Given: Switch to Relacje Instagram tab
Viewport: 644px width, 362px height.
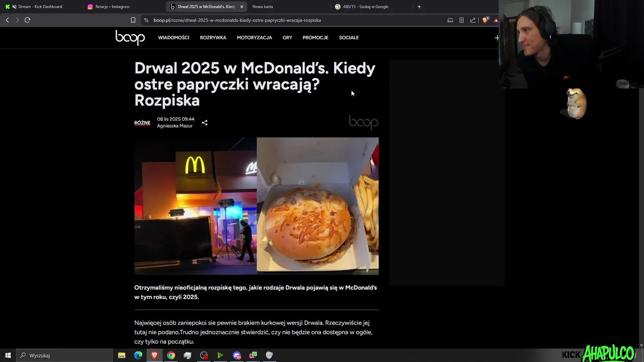Looking at the screenshot, I should [123, 7].
